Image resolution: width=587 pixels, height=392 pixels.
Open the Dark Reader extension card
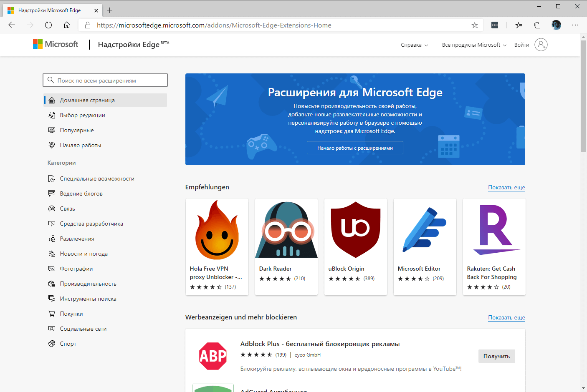coord(286,246)
